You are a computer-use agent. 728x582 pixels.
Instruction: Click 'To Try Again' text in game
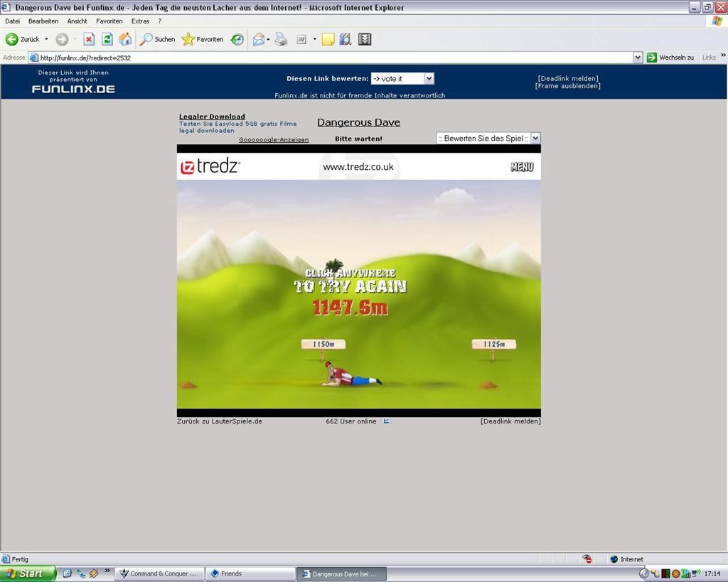350,286
